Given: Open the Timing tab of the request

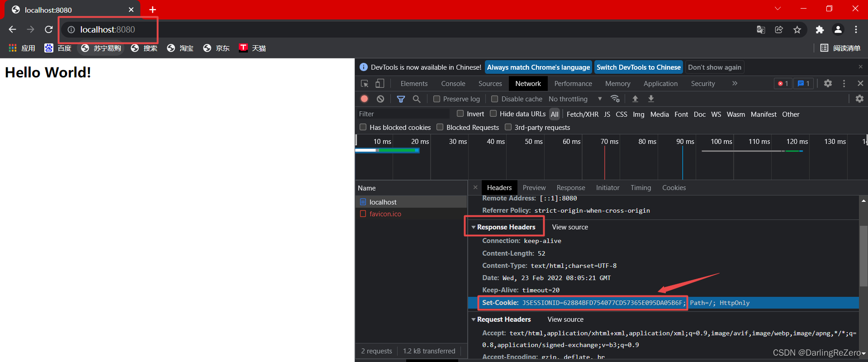Looking at the screenshot, I should 641,188.
